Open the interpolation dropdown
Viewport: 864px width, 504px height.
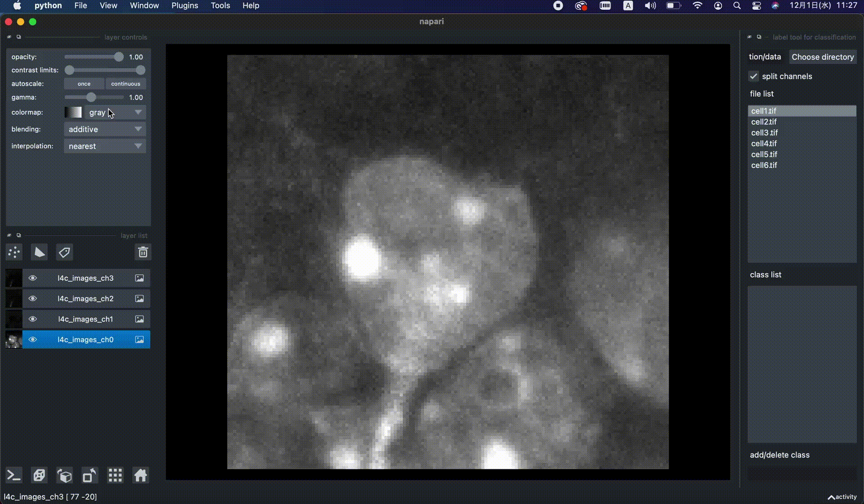coord(105,146)
